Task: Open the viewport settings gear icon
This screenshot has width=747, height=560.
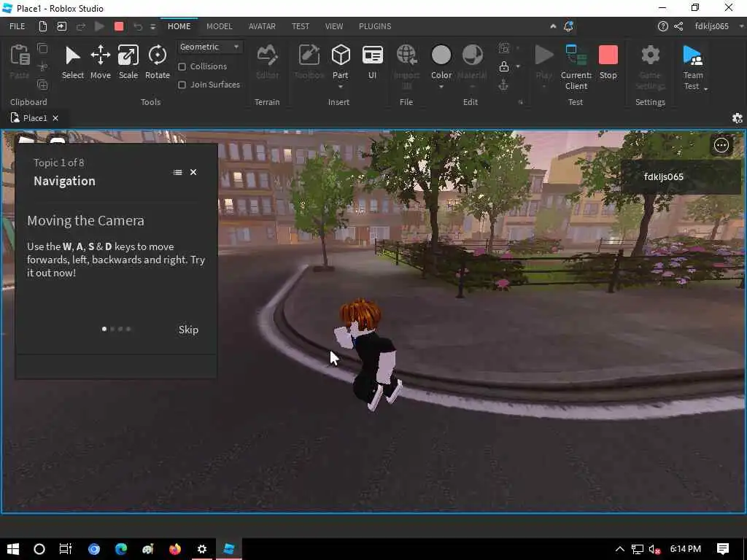Action: [x=737, y=118]
